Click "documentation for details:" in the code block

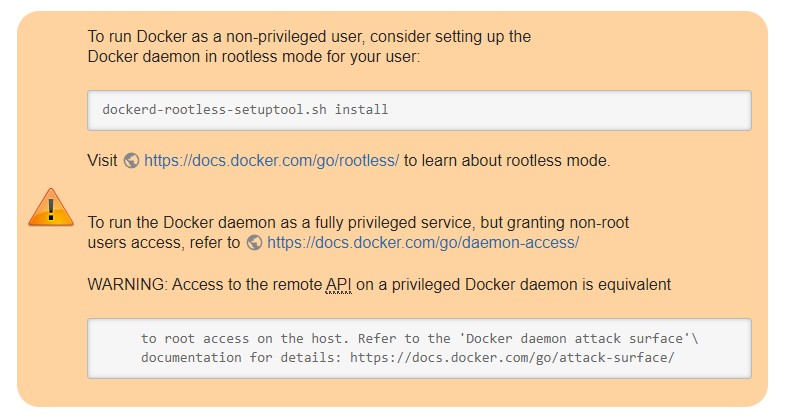tap(244, 357)
